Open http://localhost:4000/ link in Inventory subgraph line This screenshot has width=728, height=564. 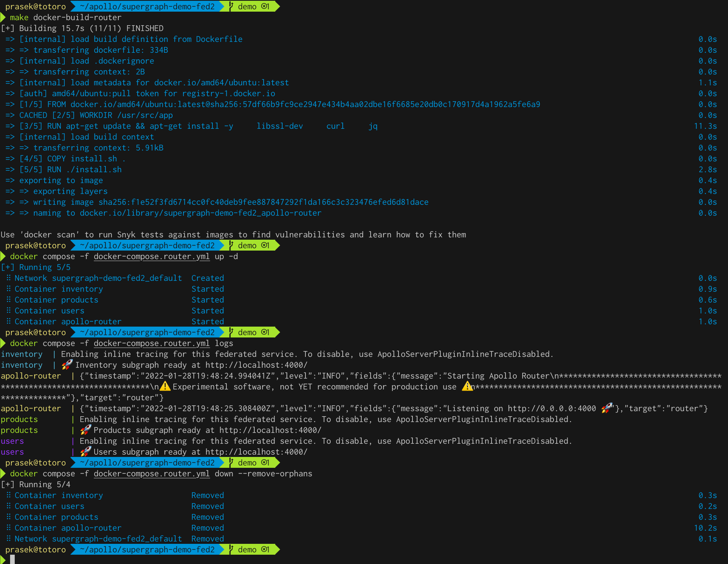click(256, 365)
